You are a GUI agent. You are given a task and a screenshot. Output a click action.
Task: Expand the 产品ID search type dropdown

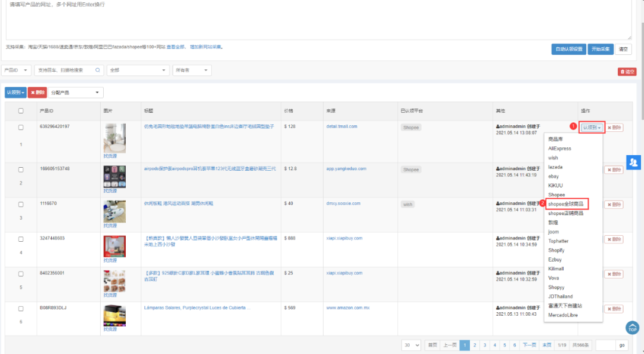coord(16,70)
